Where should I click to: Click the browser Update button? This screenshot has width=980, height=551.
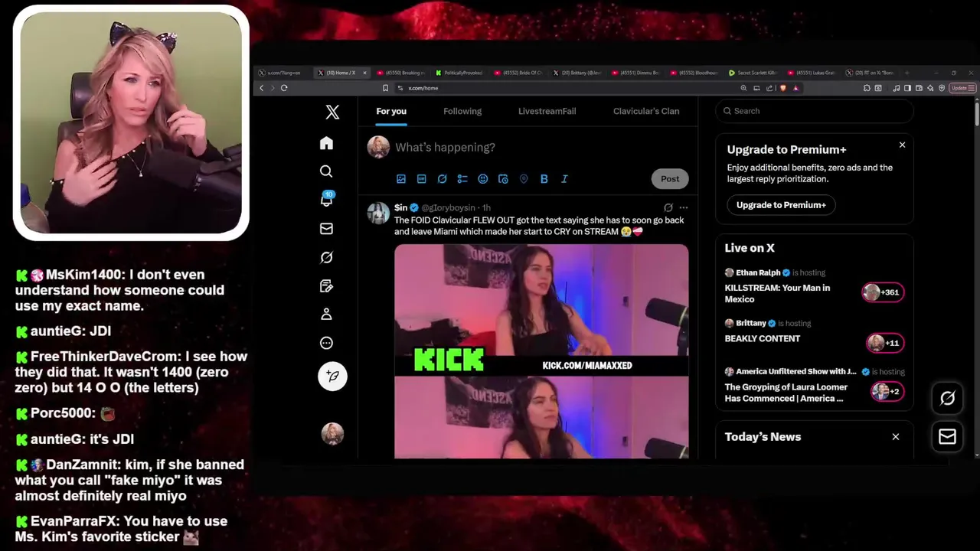point(962,88)
